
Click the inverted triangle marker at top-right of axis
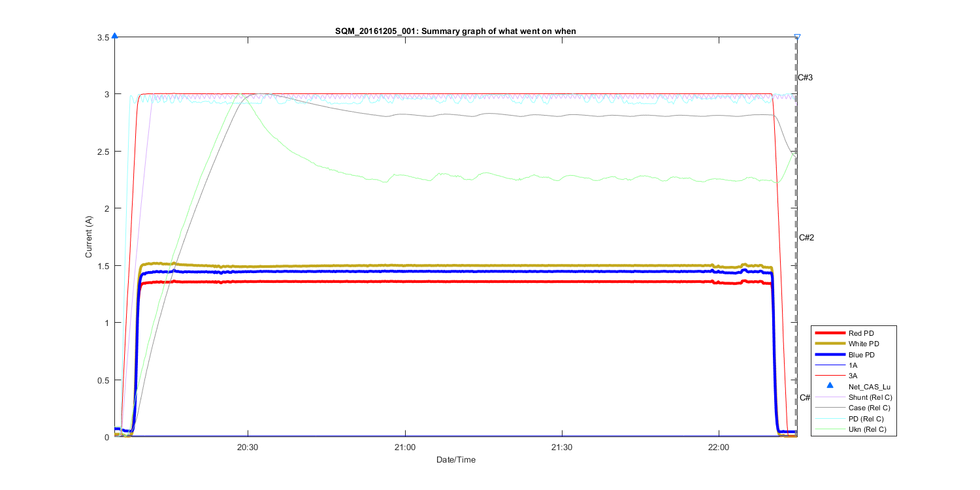[x=797, y=37]
